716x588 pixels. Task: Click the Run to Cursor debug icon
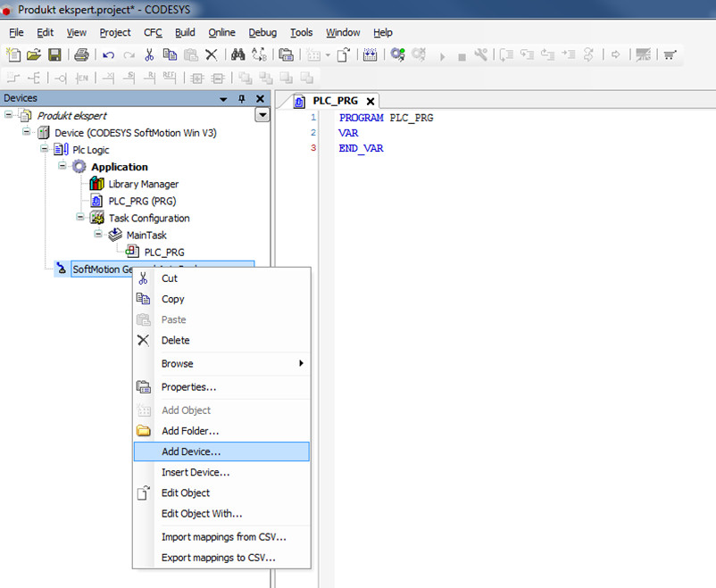[568, 54]
